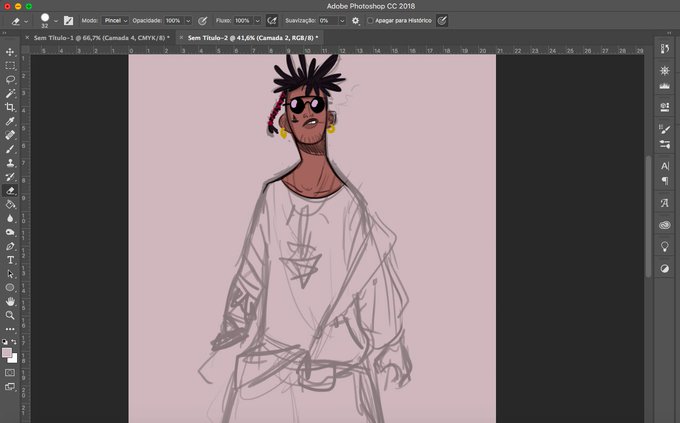Select the Clone Stamp tool
The width and height of the screenshot is (680, 423).
pyautogui.click(x=10, y=163)
